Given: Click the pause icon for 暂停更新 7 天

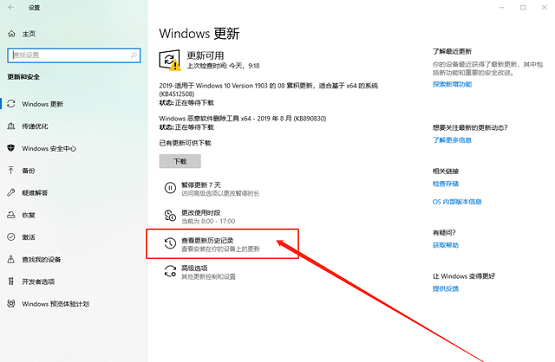Looking at the screenshot, I should click(170, 188).
